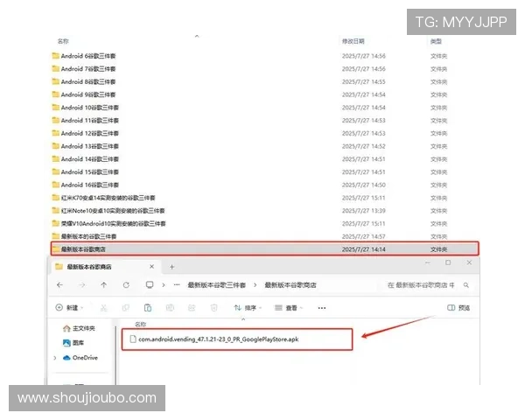The width and height of the screenshot is (525, 420).
Task: Open the 新建 dropdown menu
Action: pyautogui.click(x=69, y=308)
